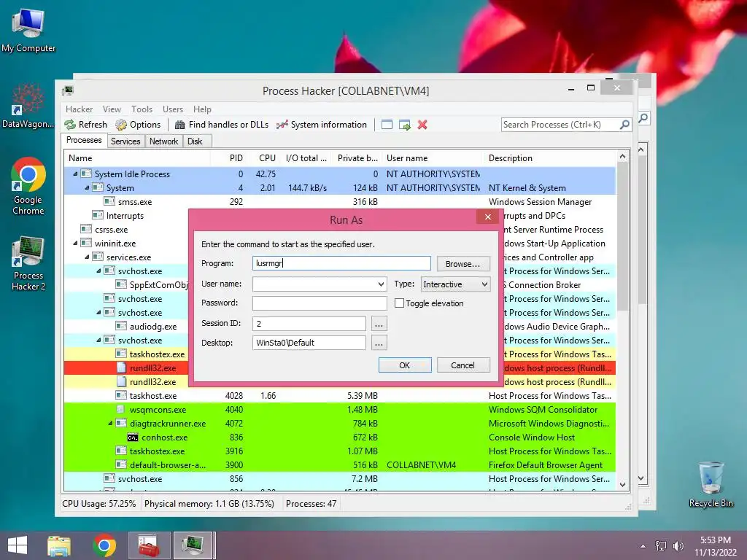Click Find handles or DLLs
Image resolution: width=747 pixels, height=560 pixels.
(x=222, y=125)
